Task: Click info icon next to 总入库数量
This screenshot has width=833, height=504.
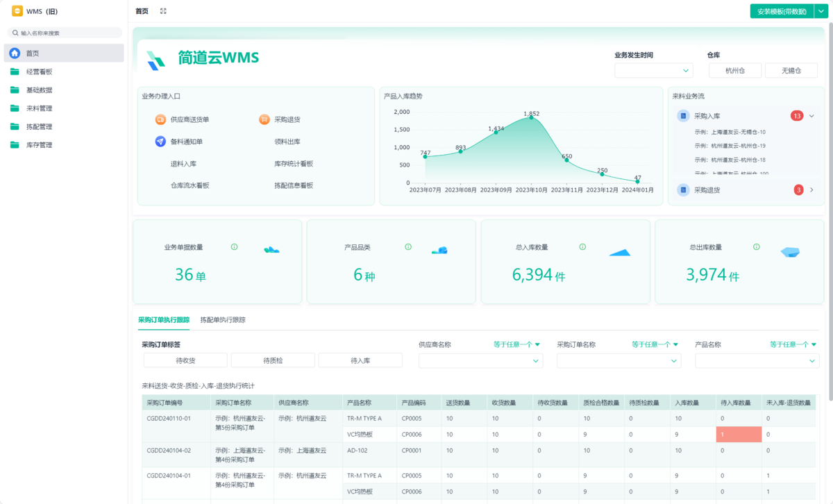Action: pyautogui.click(x=582, y=247)
